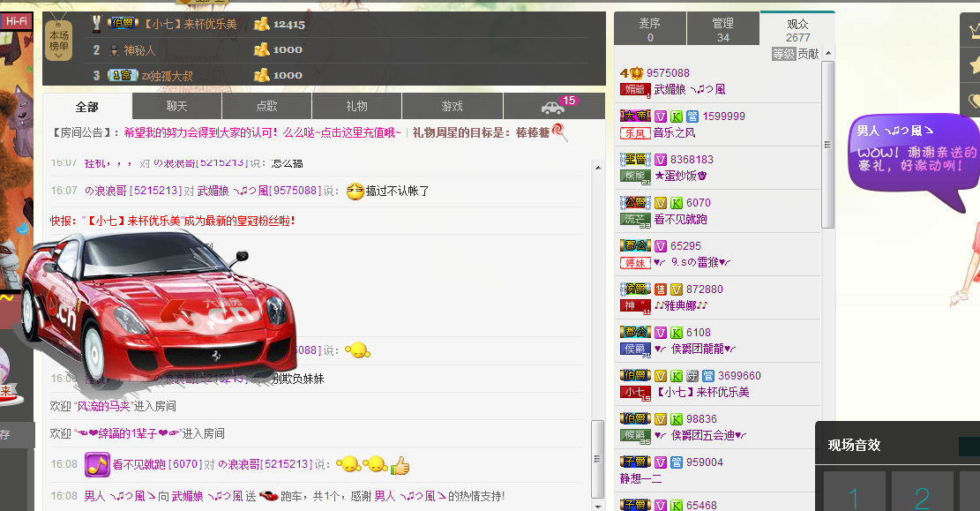The image size is (980, 511).
Task: Switch to the 管理 34 tab
Action: pyautogui.click(x=723, y=29)
